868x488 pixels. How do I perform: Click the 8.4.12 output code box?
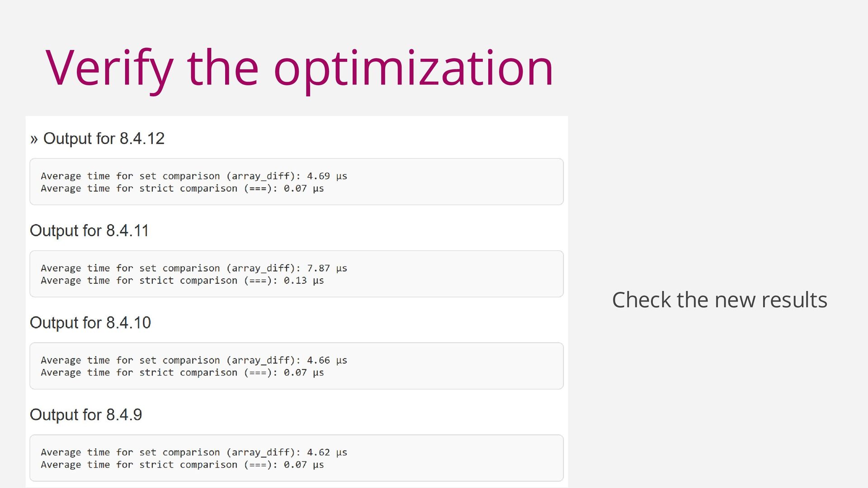452,182
